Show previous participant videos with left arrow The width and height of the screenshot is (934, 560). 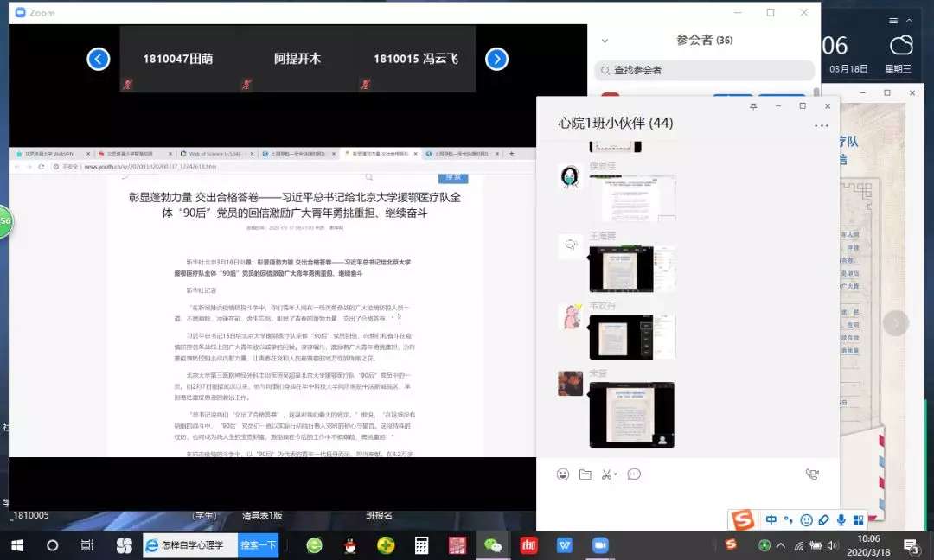(x=99, y=59)
